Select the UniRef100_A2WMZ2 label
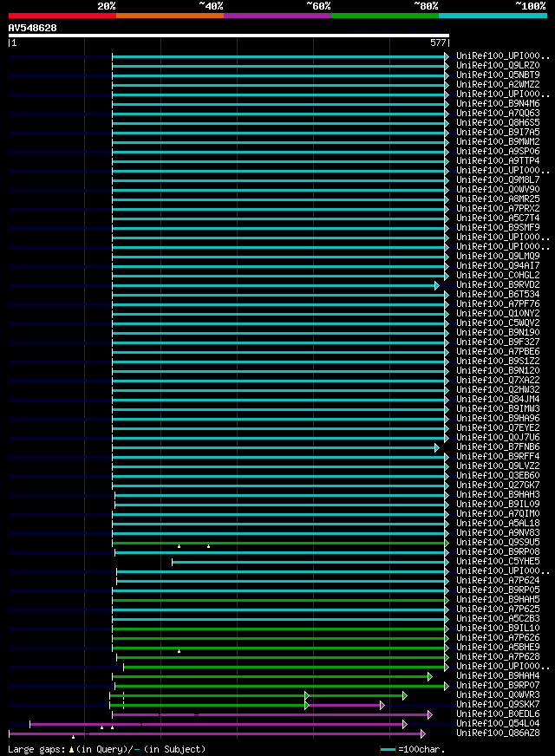This screenshot has width=555, height=756. point(498,84)
